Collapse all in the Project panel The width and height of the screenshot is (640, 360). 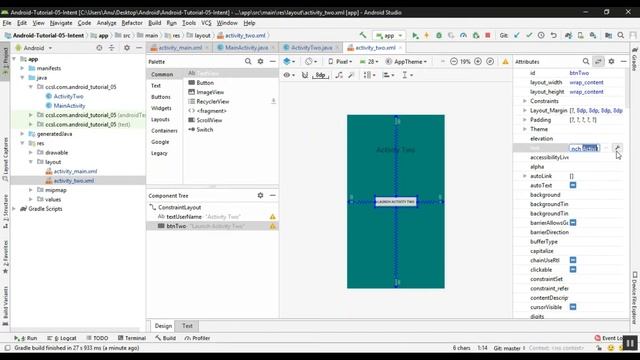coord(111,48)
